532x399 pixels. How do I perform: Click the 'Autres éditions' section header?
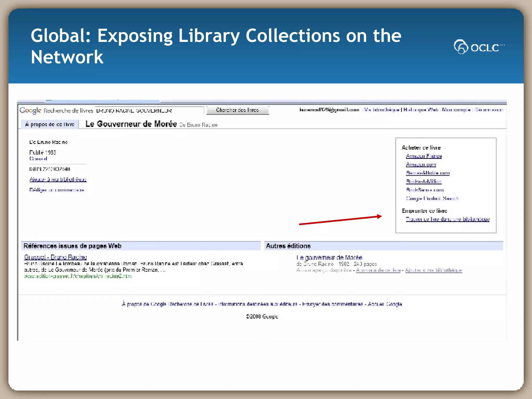[x=288, y=246]
